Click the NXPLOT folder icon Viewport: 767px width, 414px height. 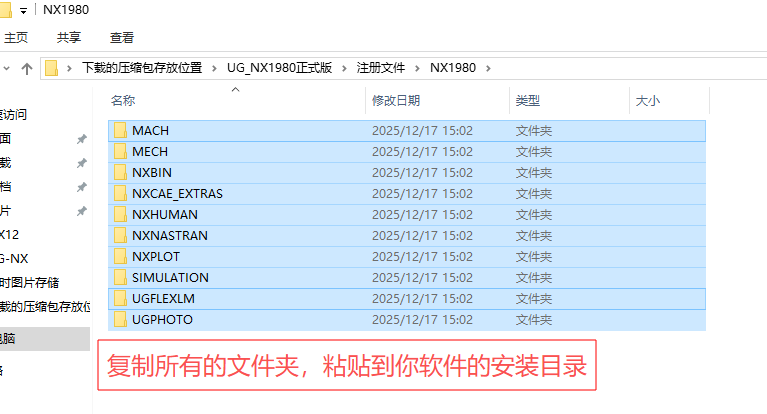pyautogui.click(x=120, y=257)
